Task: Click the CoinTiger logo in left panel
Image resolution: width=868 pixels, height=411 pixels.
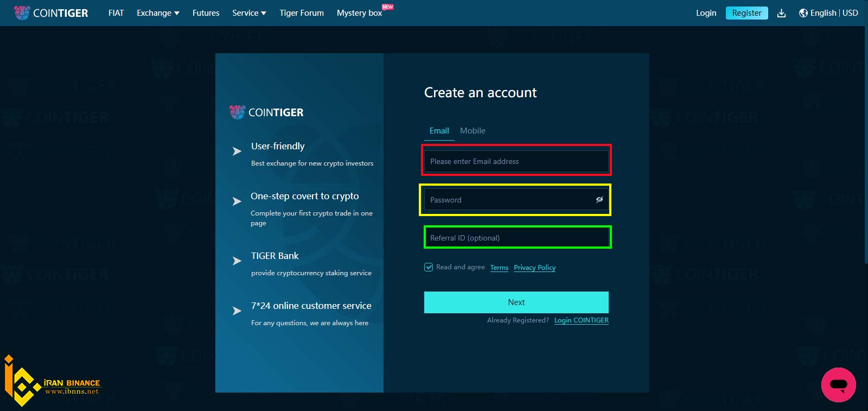Action: tap(266, 112)
